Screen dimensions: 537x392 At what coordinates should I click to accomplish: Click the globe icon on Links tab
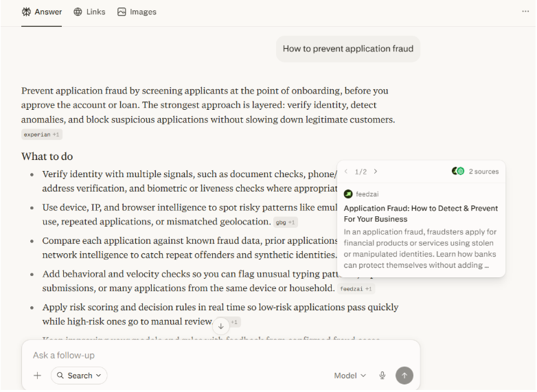(x=78, y=12)
